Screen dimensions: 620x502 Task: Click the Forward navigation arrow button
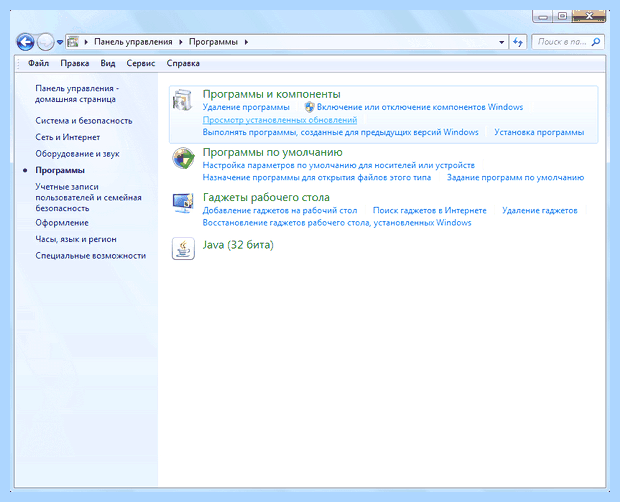tap(45, 42)
